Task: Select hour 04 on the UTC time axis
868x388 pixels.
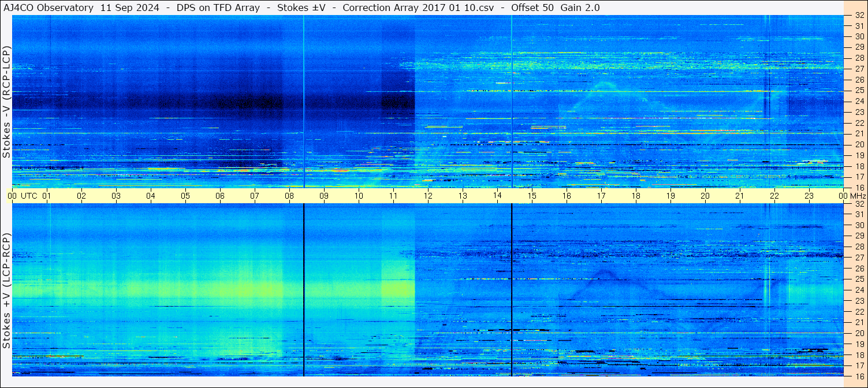Action: tap(151, 196)
